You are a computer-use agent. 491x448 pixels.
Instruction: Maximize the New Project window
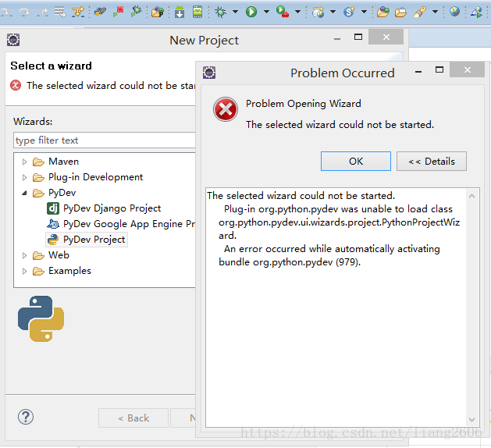point(358,37)
